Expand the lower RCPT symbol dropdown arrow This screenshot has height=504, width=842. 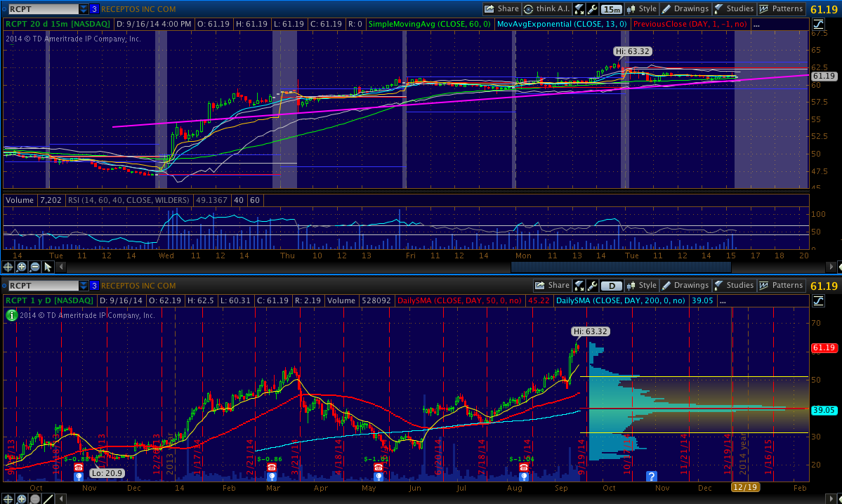pos(84,286)
